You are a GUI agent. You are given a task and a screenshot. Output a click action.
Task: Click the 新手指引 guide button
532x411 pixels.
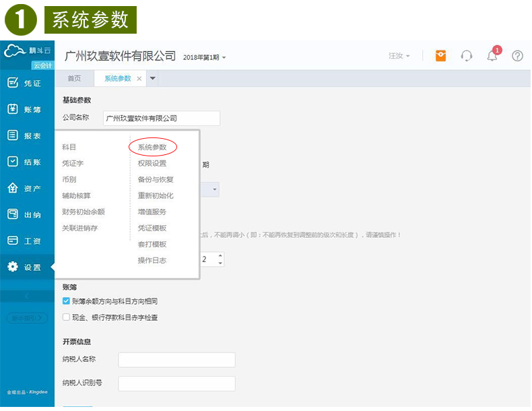[x=27, y=318]
